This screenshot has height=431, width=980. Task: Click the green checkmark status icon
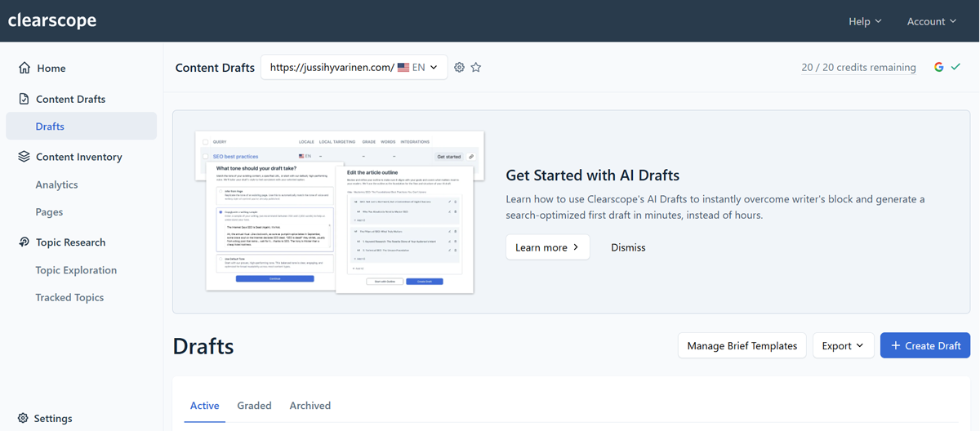pyautogui.click(x=955, y=67)
